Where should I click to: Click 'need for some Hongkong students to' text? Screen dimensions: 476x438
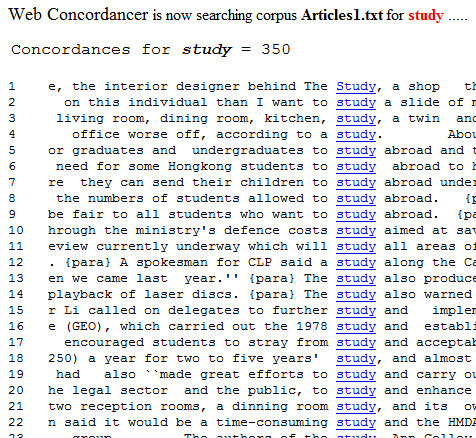point(192,166)
